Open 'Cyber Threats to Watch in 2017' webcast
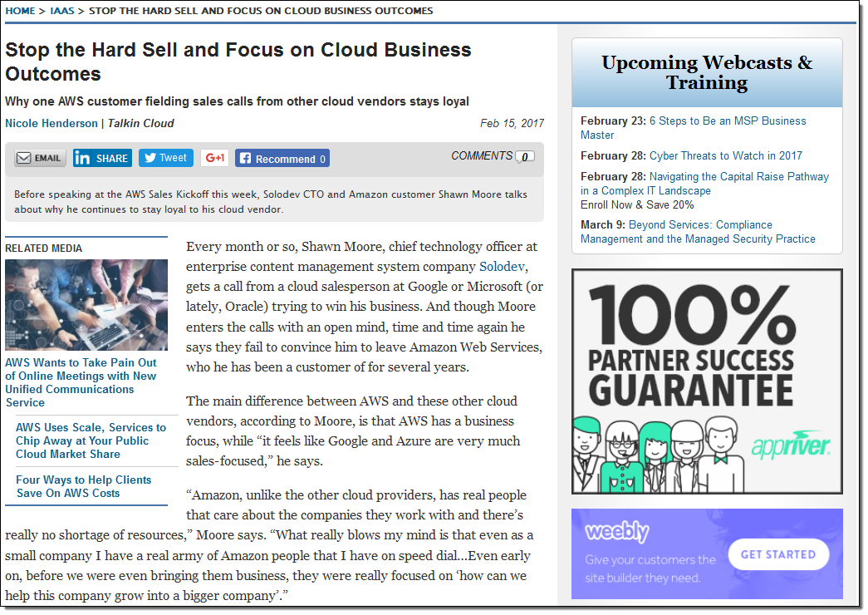Screen dimensions: 868x615 pos(726,155)
